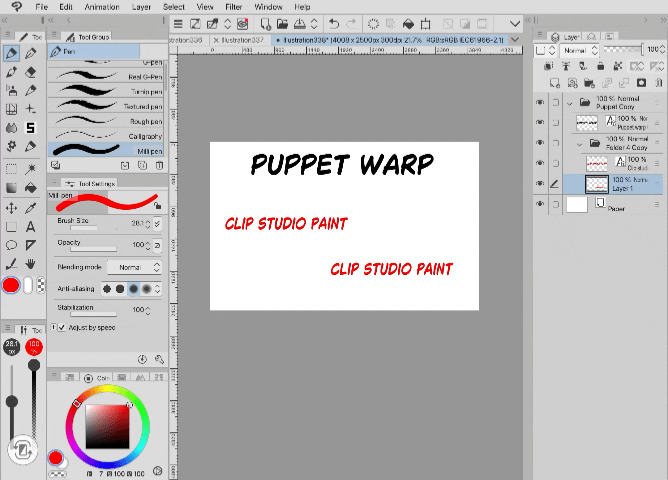Select the Pen tool in the toolbox
This screenshot has width=668, height=480.
(12, 53)
